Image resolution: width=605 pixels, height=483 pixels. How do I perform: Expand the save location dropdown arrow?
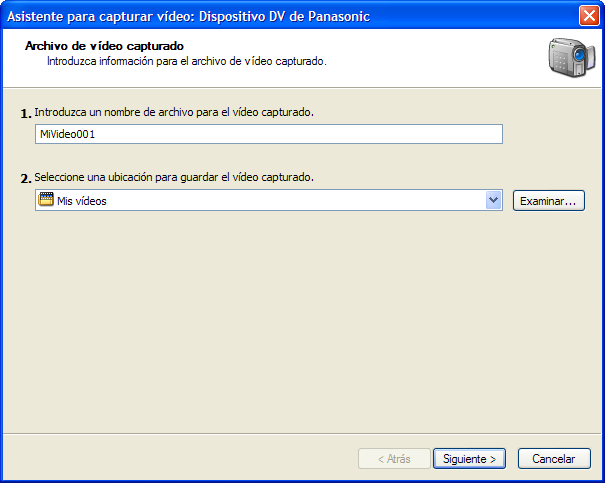pos(493,200)
